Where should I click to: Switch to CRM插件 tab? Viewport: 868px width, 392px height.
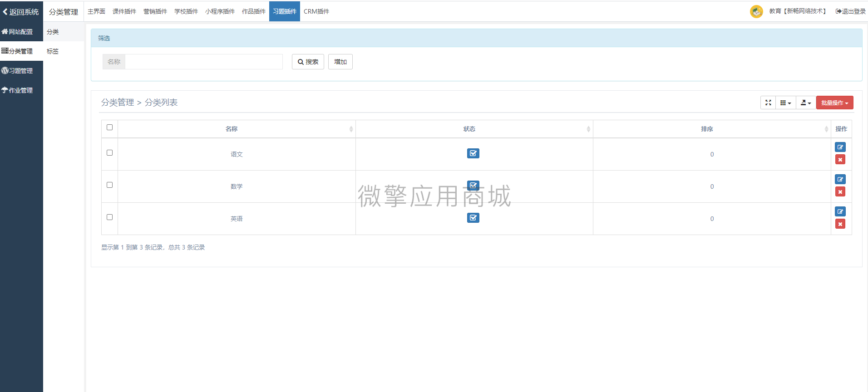(316, 11)
